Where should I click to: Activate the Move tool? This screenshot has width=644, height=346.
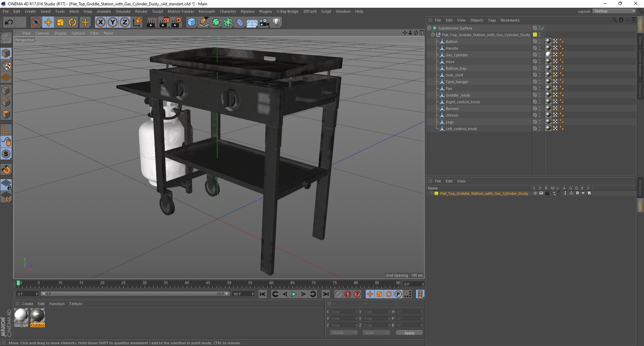pos(48,22)
